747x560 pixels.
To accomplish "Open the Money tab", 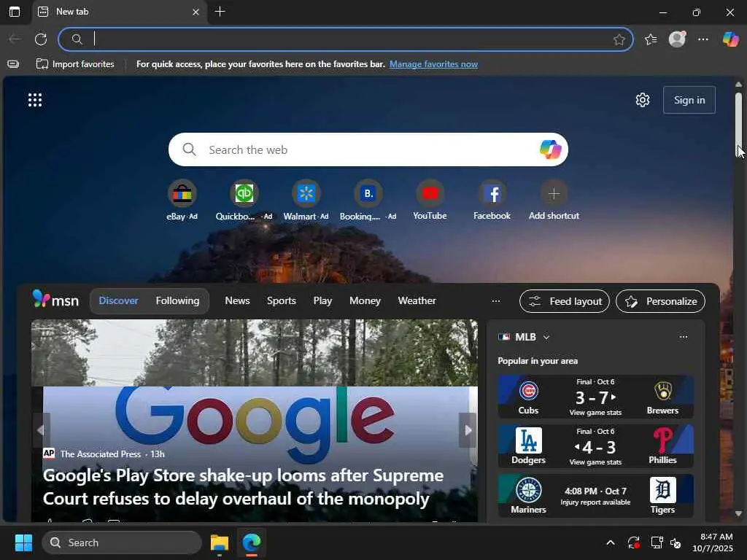I will click(x=365, y=301).
